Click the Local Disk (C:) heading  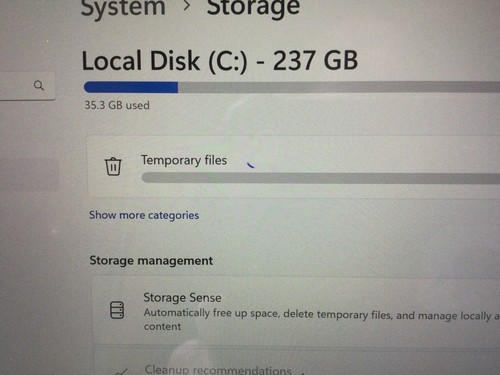point(220,61)
